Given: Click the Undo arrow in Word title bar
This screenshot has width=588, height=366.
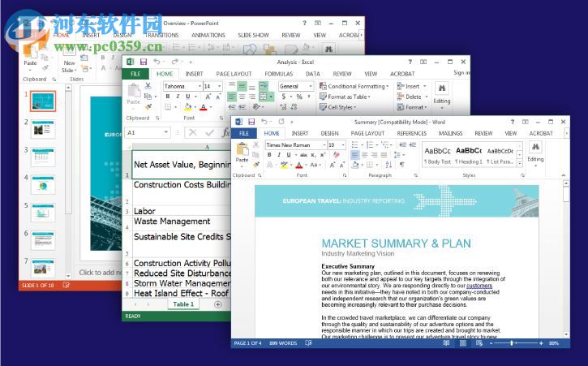Looking at the screenshot, I should click(x=264, y=122).
